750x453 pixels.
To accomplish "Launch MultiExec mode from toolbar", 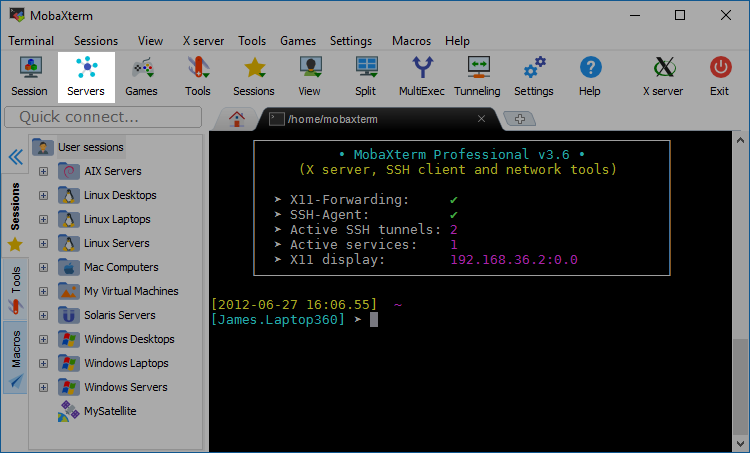I will [x=424, y=76].
